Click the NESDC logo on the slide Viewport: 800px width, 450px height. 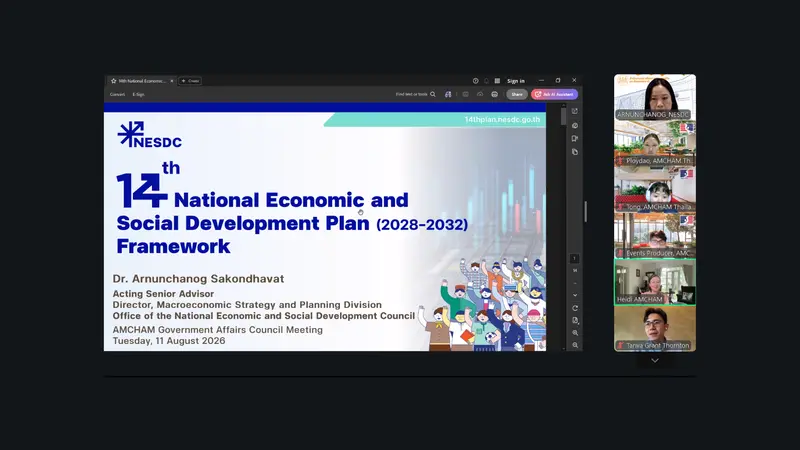click(149, 135)
